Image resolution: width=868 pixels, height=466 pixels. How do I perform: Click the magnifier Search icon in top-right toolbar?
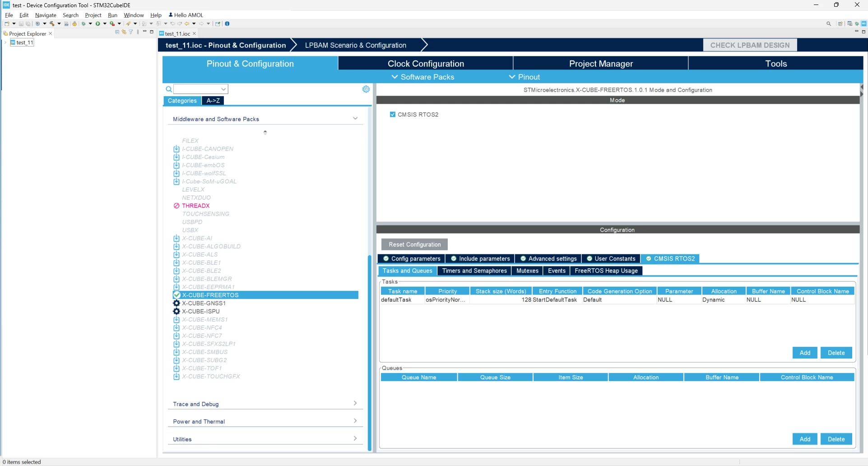[829, 24]
